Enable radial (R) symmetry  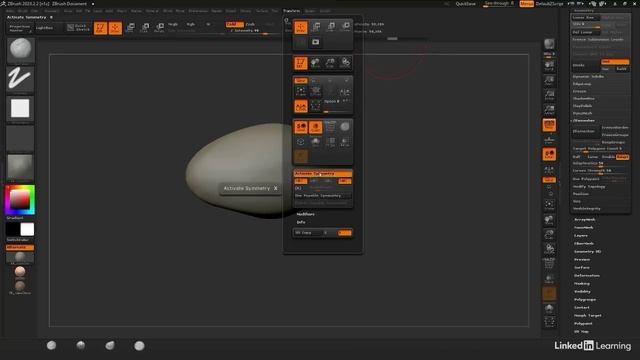pyautogui.click(x=298, y=188)
